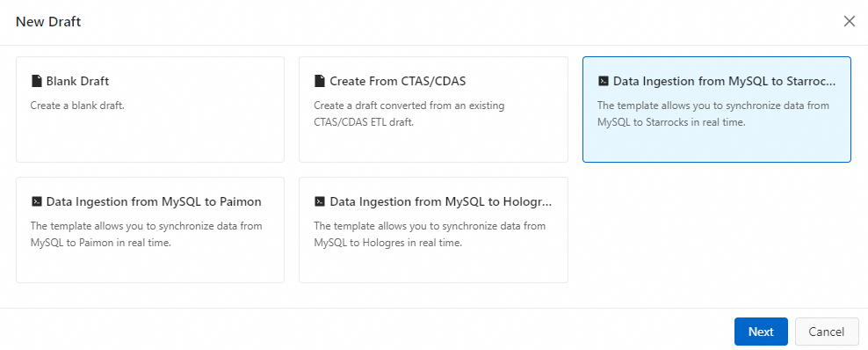Close the New Draft dialog with the X
This screenshot has width=868, height=350.
click(x=850, y=22)
